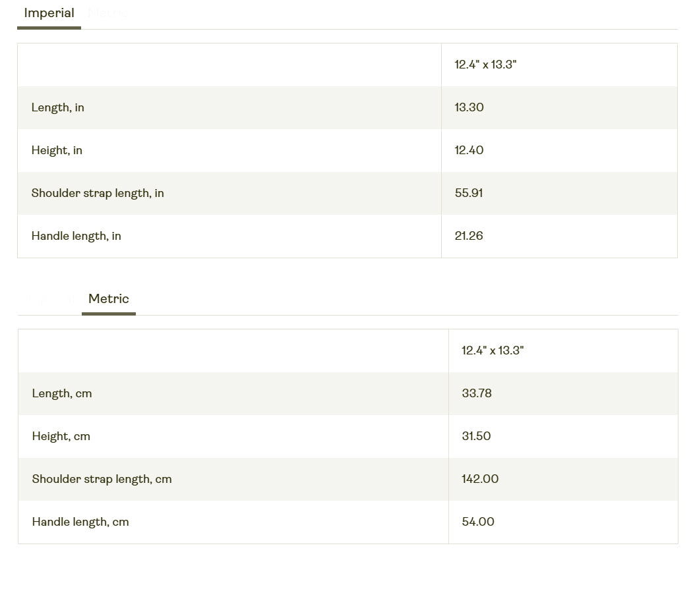Select "Shoulder strap length, cm" label
Viewport: 691px width, 616px height.
tap(102, 479)
